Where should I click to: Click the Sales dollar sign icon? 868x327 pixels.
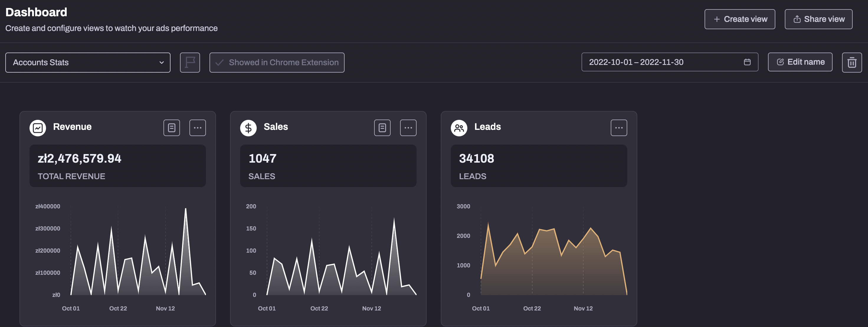point(248,128)
